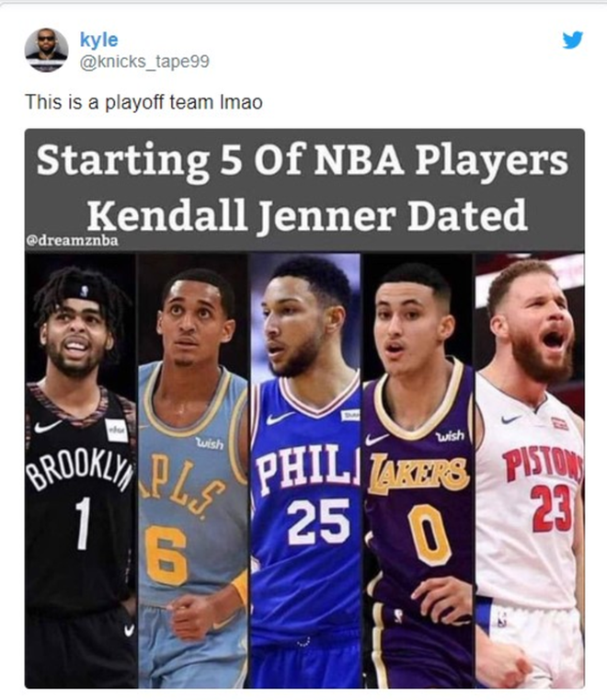The image size is (607, 700).
Task: Click the 'Starting 5 Of NBA Players' headline
Action: [x=303, y=161]
